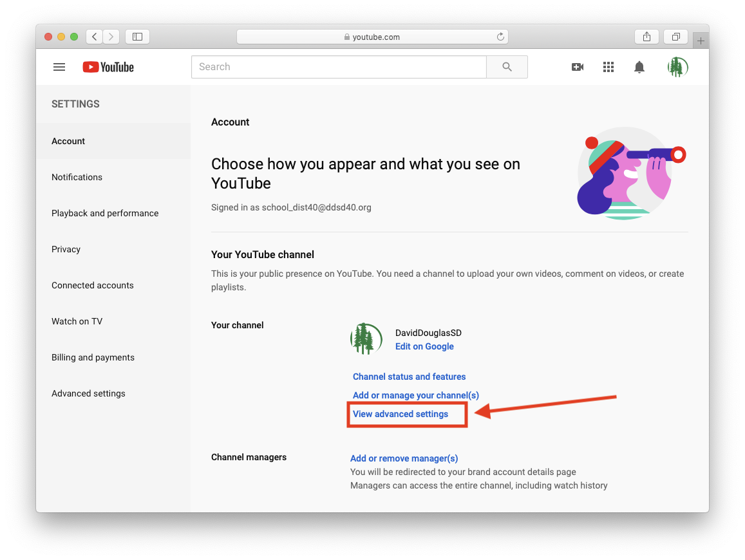Viewport: 745px width, 560px height.
Task: Open the hamburger guide menu
Action: click(x=59, y=67)
